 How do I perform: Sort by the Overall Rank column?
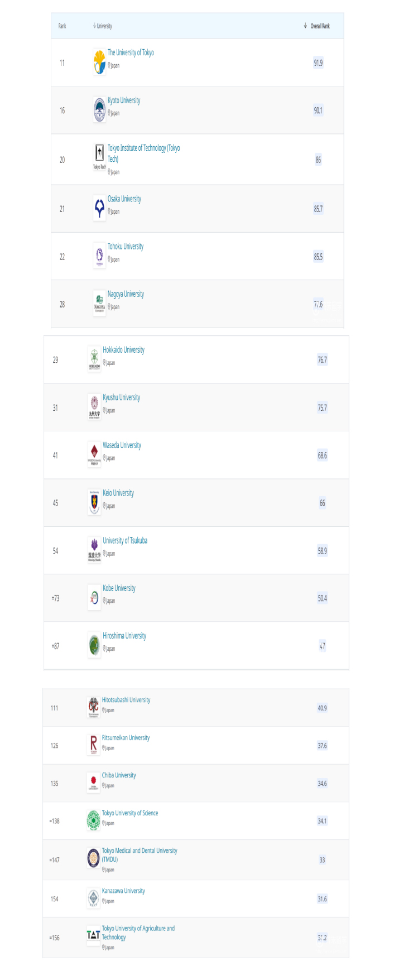(319, 26)
